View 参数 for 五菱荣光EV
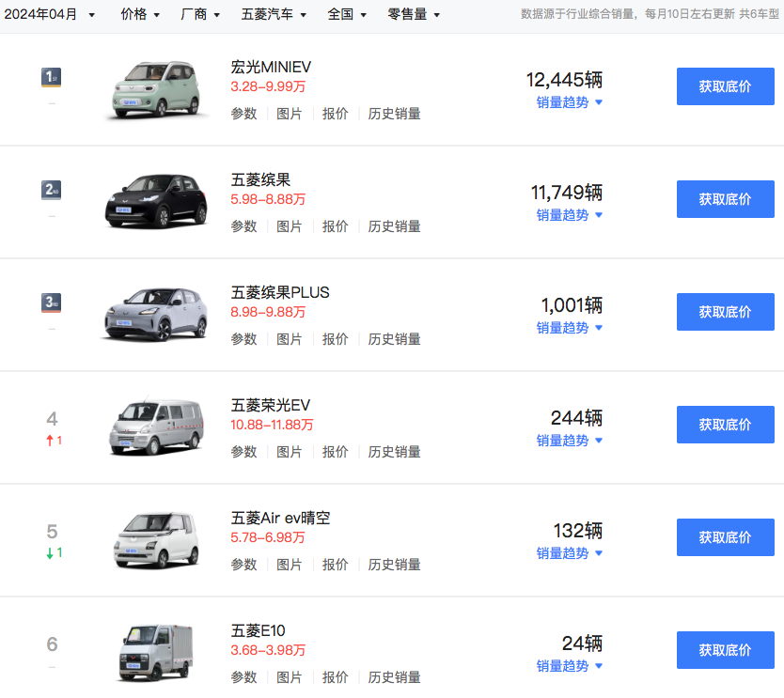This screenshot has height=698, width=784. (x=244, y=452)
